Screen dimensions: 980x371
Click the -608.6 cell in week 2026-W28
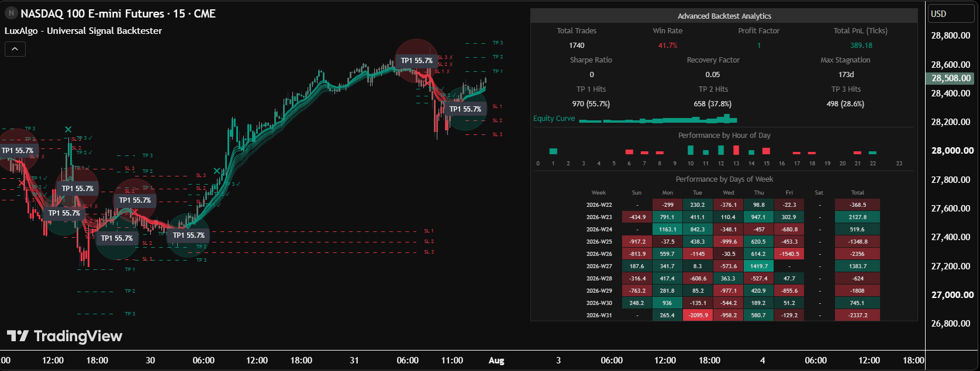pos(698,279)
